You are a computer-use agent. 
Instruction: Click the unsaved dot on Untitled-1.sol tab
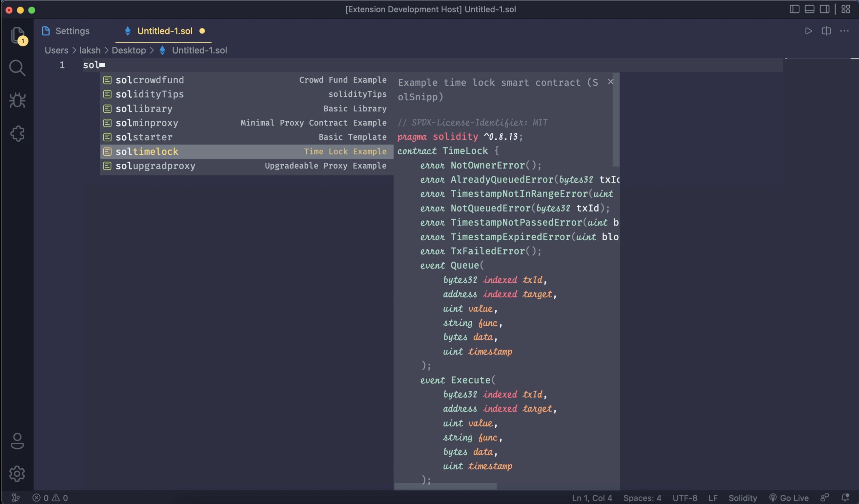click(x=202, y=31)
